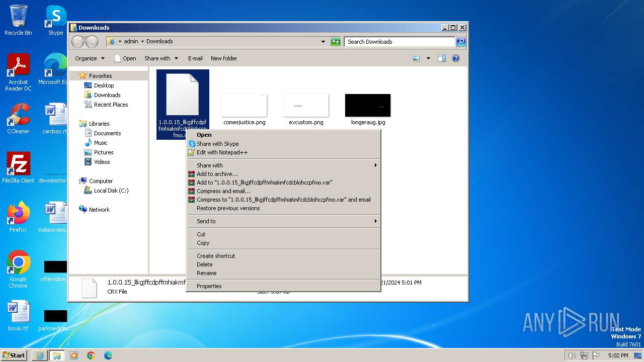This screenshot has width=644, height=362.
Task: Launch CCleaner from the desktop
Action: click(x=18, y=119)
